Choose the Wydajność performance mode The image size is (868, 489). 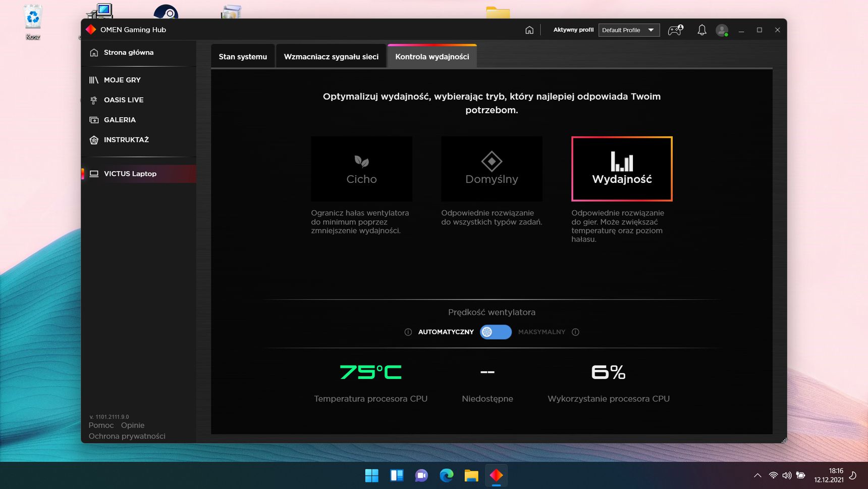pos(622,169)
